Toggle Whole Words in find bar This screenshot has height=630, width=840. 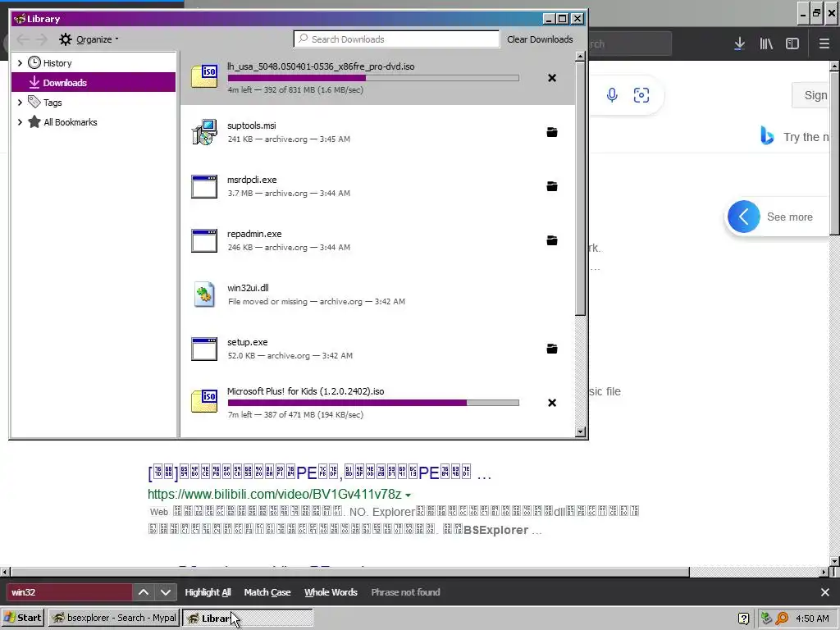pyautogui.click(x=331, y=592)
